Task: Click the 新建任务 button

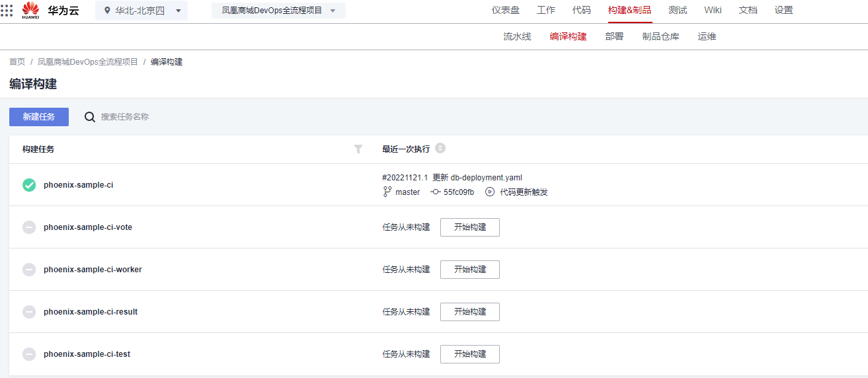Action: (x=39, y=117)
